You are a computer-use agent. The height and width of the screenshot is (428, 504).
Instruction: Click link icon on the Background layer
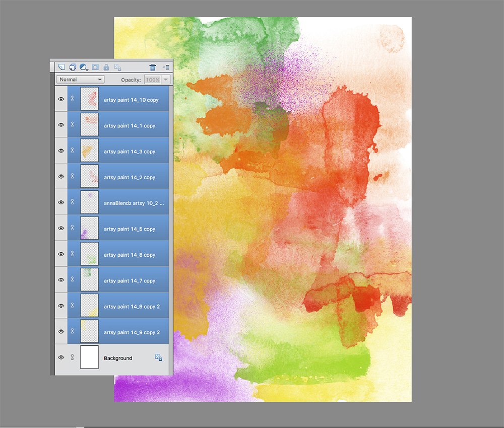point(73,357)
